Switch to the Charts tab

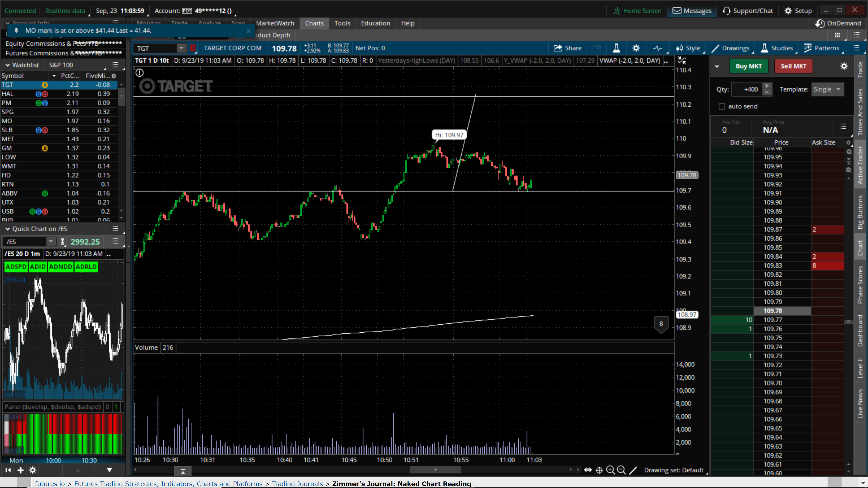pos(314,23)
